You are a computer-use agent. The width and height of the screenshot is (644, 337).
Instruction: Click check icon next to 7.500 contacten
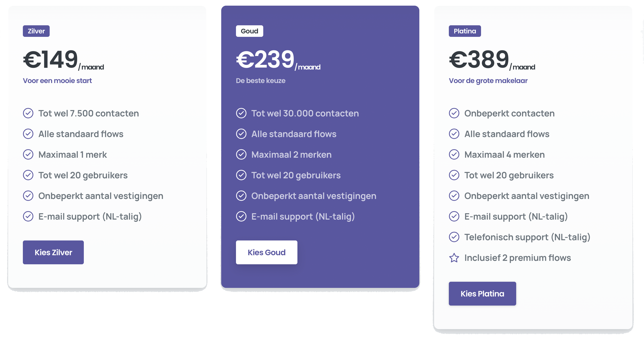pos(28,113)
